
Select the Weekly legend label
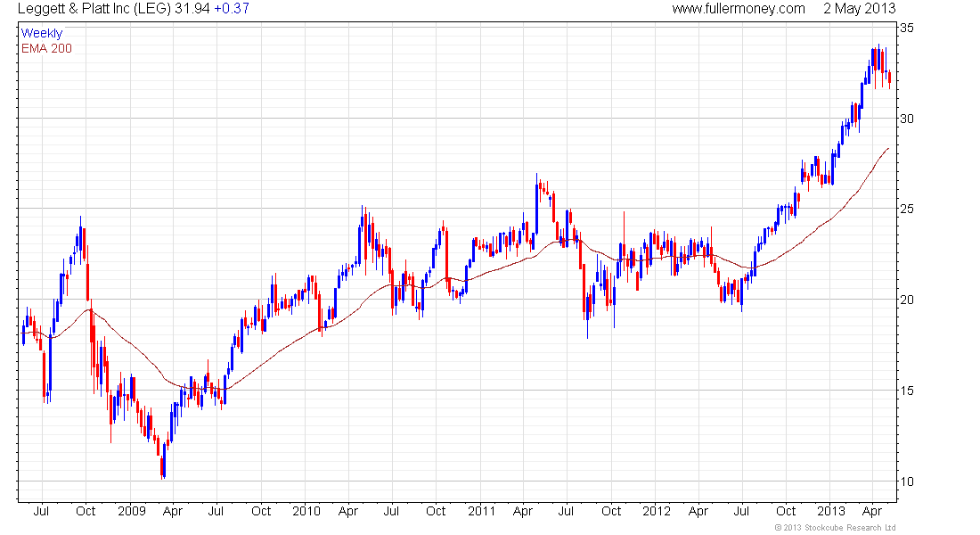(x=42, y=33)
